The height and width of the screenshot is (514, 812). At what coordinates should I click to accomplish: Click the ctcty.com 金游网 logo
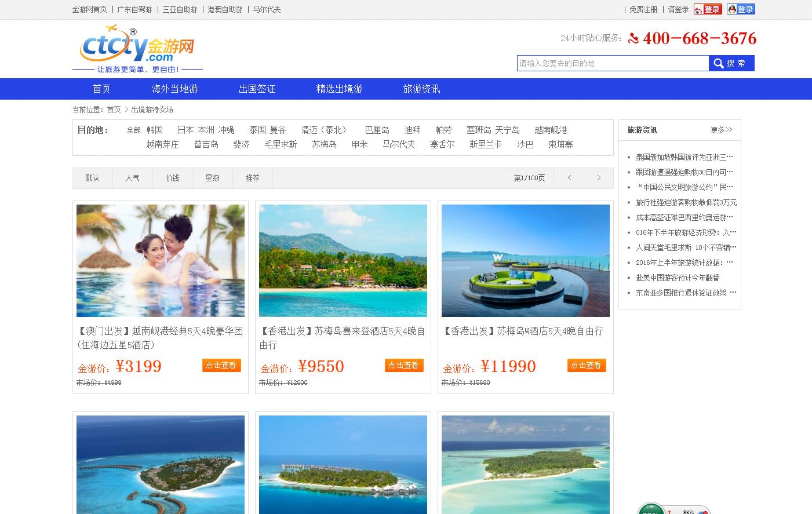click(x=137, y=46)
